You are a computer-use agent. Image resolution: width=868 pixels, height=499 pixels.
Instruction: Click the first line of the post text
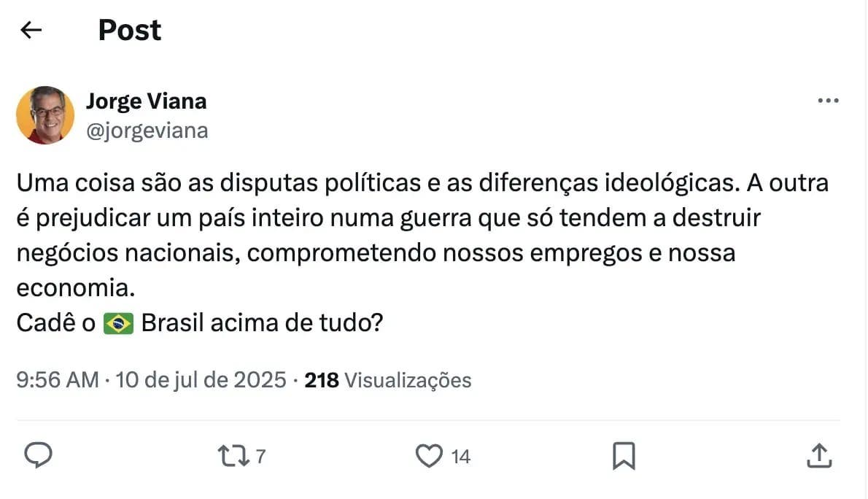422,183
